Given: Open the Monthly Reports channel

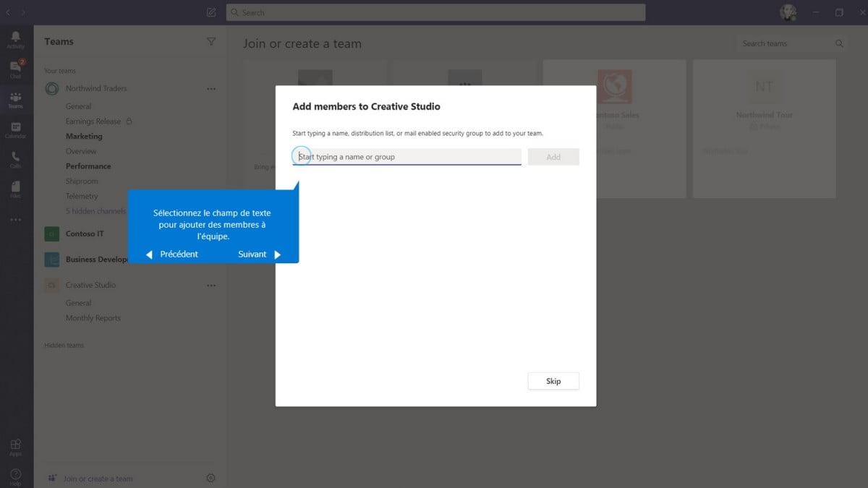Looking at the screenshot, I should (x=93, y=318).
